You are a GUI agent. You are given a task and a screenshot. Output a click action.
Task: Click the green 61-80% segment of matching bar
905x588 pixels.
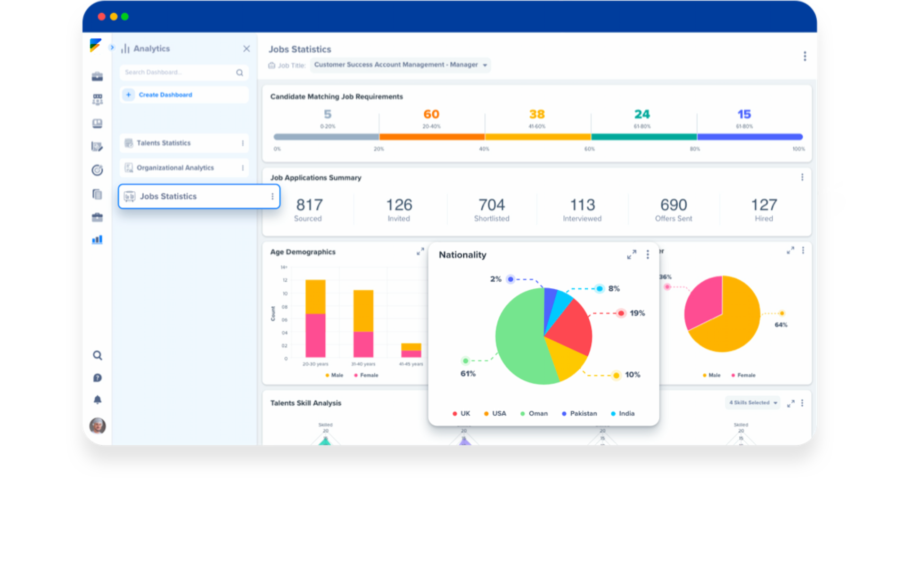644,137
